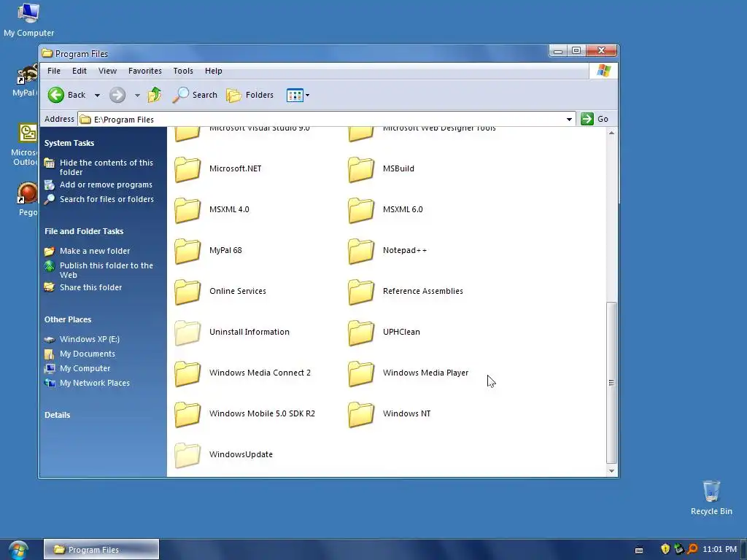This screenshot has width=747, height=560.
Task: Open the Forward history dropdown arrow
Action: coord(137,96)
